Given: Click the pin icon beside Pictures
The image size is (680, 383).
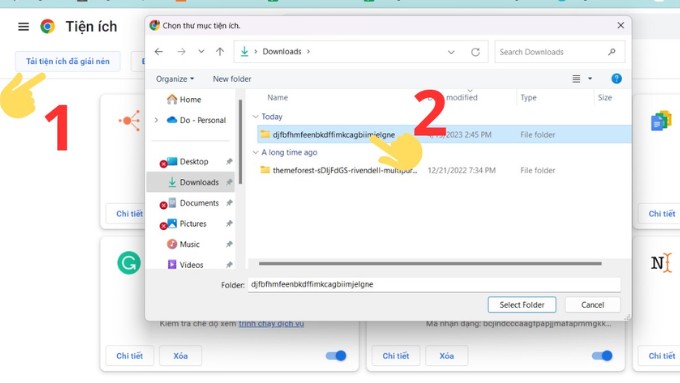Looking at the screenshot, I should (x=229, y=223).
